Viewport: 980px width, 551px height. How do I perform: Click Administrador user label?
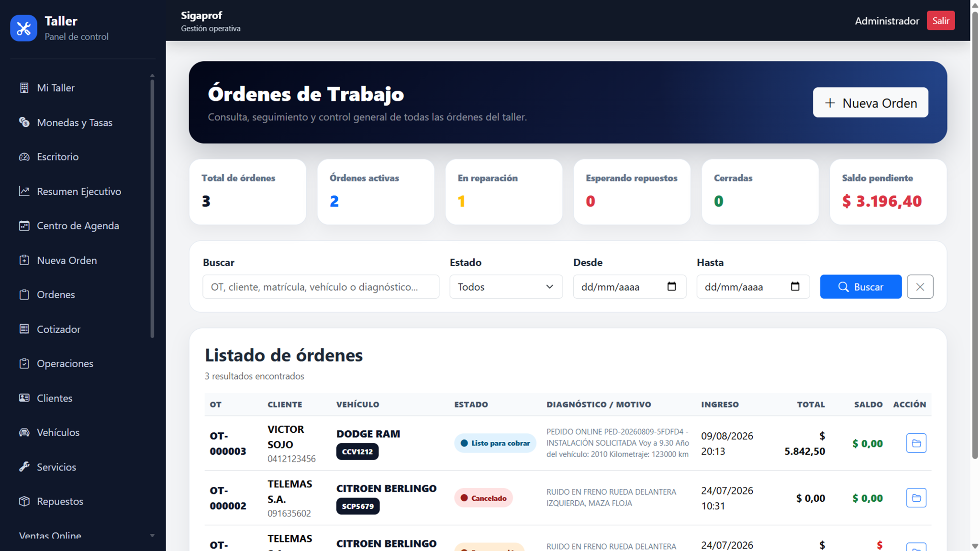(x=887, y=21)
